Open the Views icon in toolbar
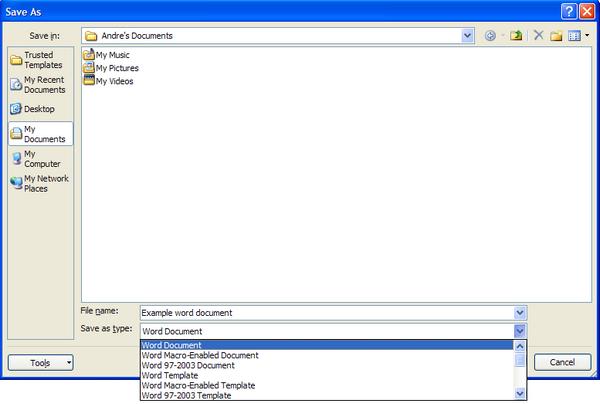Viewport: 600px width, 404px height. [x=574, y=36]
